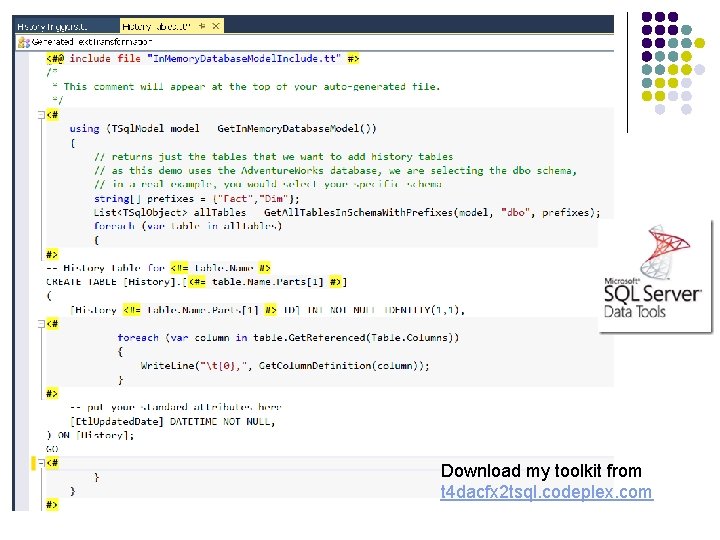Close the HistoryTables.tt tab
The image size is (720, 540).
[215, 27]
